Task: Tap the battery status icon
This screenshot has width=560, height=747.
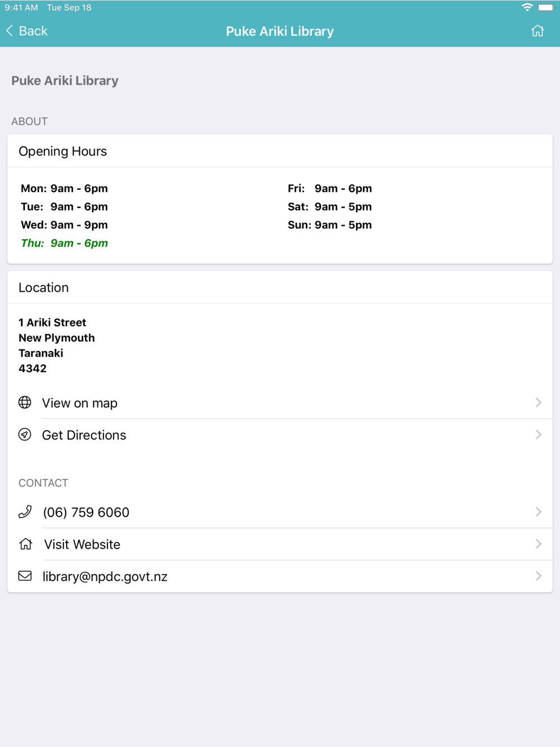Action: pos(546,7)
